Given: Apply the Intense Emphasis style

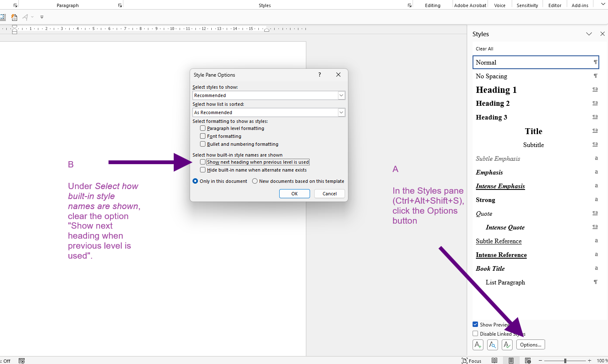Looking at the screenshot, I should point(536,186).
